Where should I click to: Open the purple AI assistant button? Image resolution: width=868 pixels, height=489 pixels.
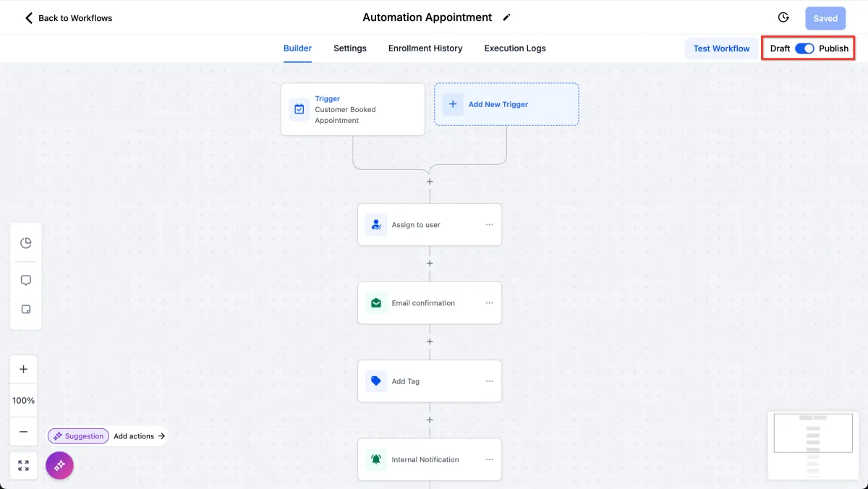[60, 465]
